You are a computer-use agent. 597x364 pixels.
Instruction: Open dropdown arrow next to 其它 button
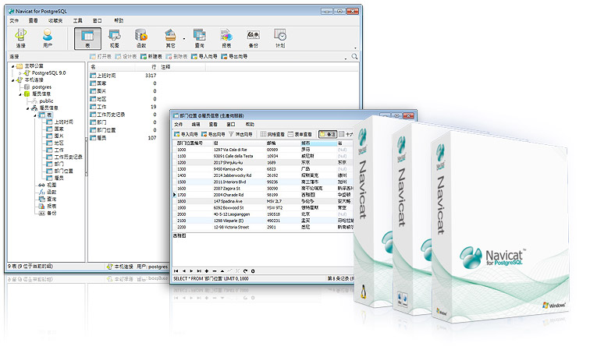[184, 39]
